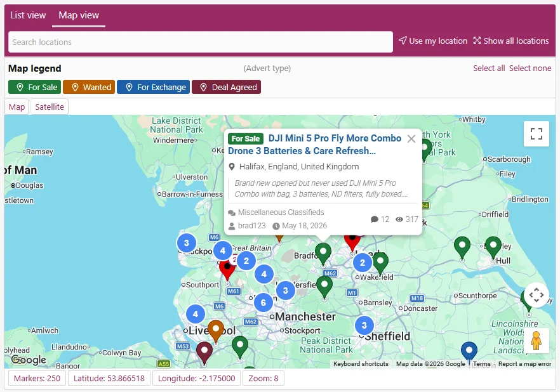
Task: Click the 3 cluster near Huddersfield
Action: point(285,291)
